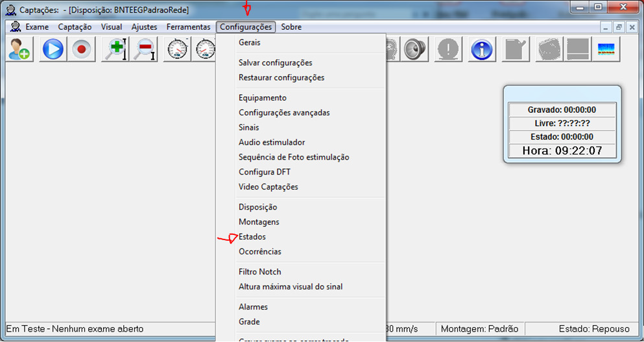This screenshot has width=644, height=342.
Task: Click the notes page with pencil icon
Action: (516, 49)
